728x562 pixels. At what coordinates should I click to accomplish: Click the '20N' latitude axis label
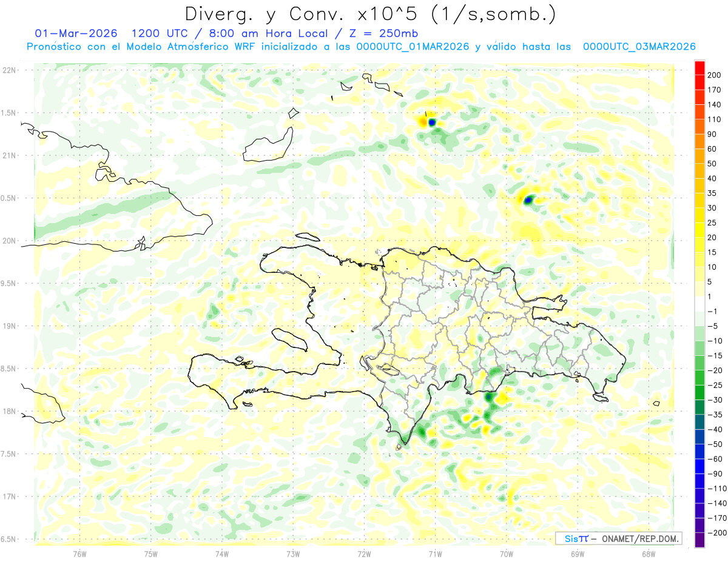pyautogui.click(x=8, y=241)
